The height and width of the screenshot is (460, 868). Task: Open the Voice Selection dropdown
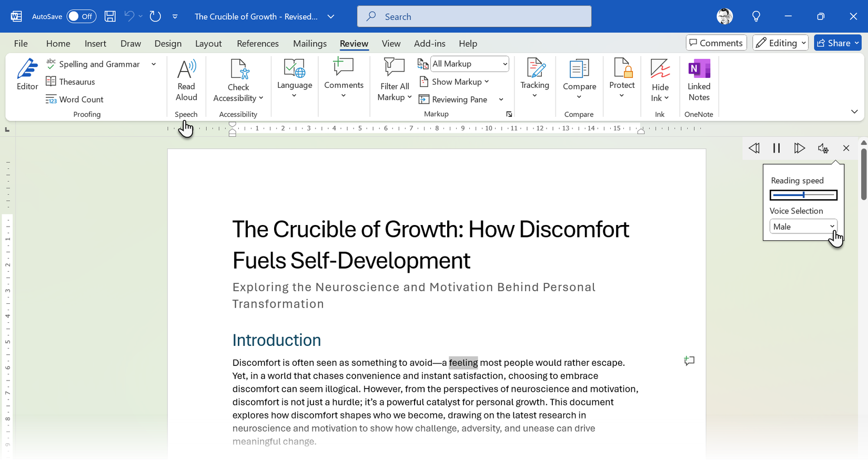pyautogui.click(x=803, y=227)
